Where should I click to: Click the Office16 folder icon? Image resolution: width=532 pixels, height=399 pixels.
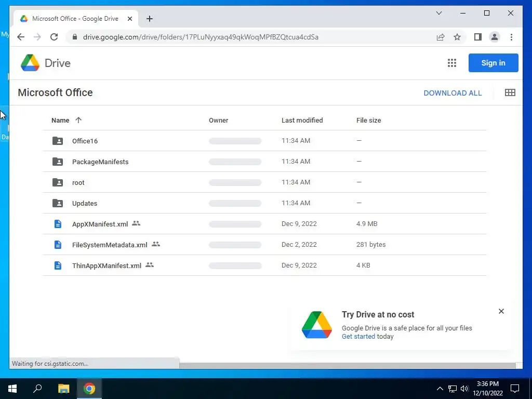click(58, 141)
